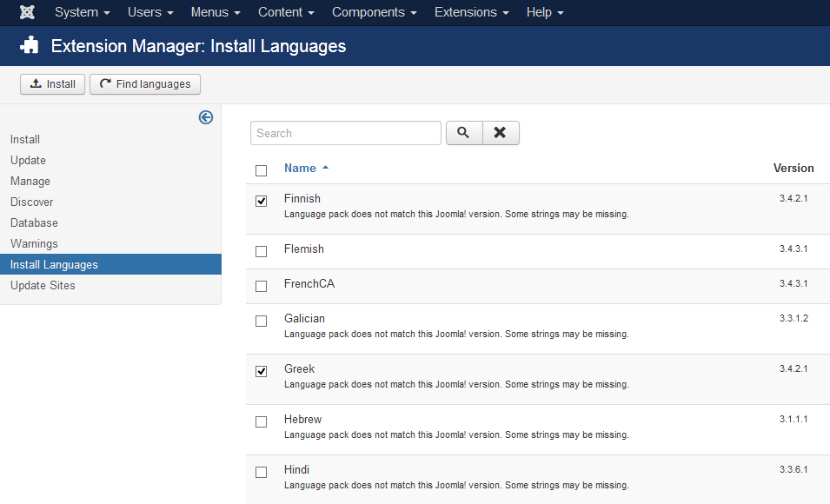Image resolution: width=830 pixels, height=504 pixels.
Task: Click the magnifier search button
Action: point(463,133)
